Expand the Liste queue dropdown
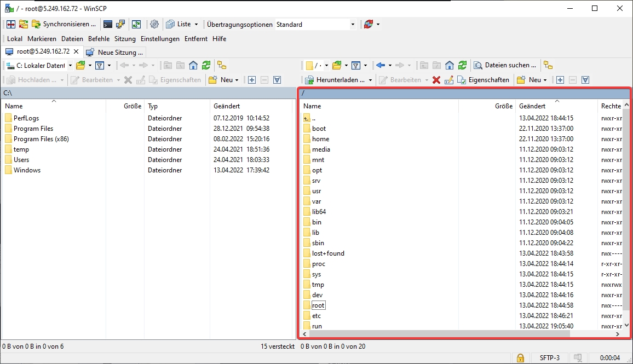This screenshot has height=364, width=633. coord(196,24)
